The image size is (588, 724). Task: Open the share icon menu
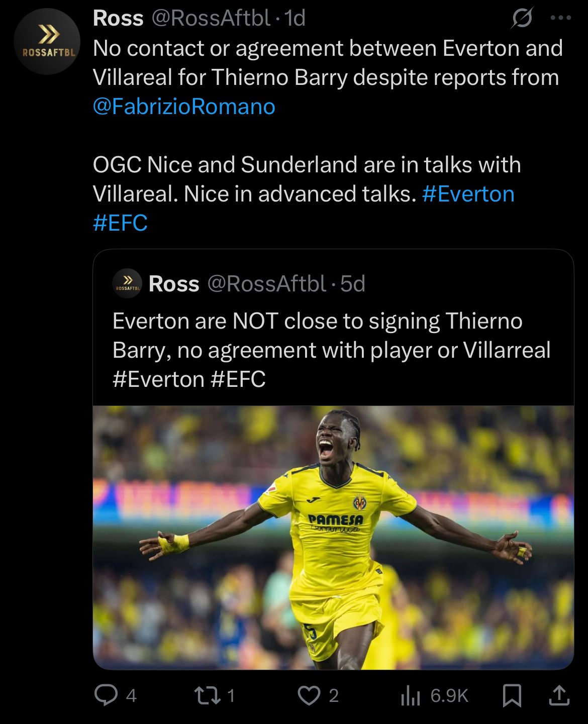pyautogui.click(x=559, y=695)
